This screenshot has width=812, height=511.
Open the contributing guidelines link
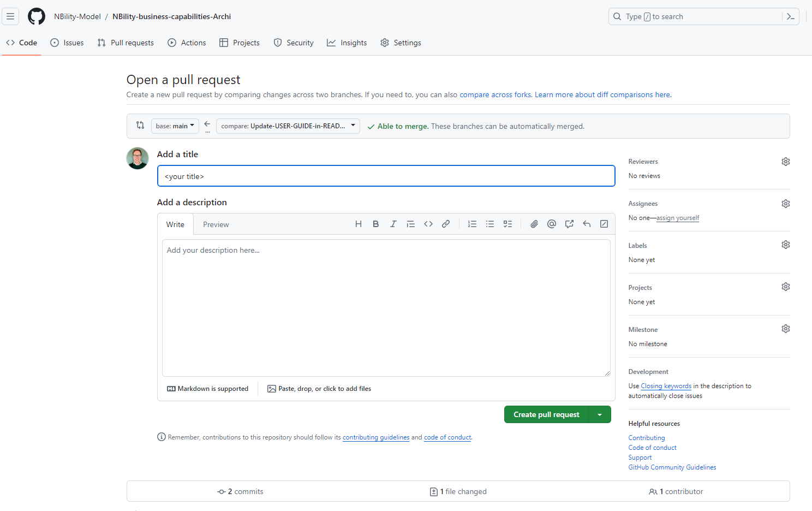point(376,437)
